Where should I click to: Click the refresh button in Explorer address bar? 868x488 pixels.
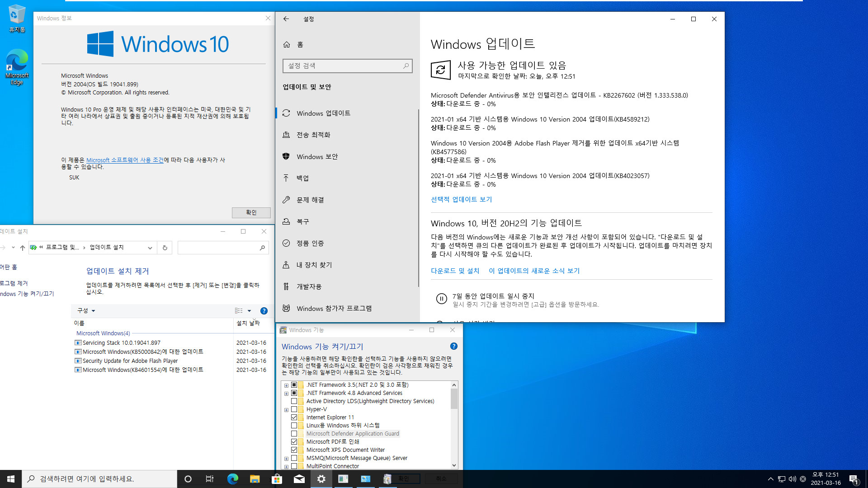[x=165, y=248]
